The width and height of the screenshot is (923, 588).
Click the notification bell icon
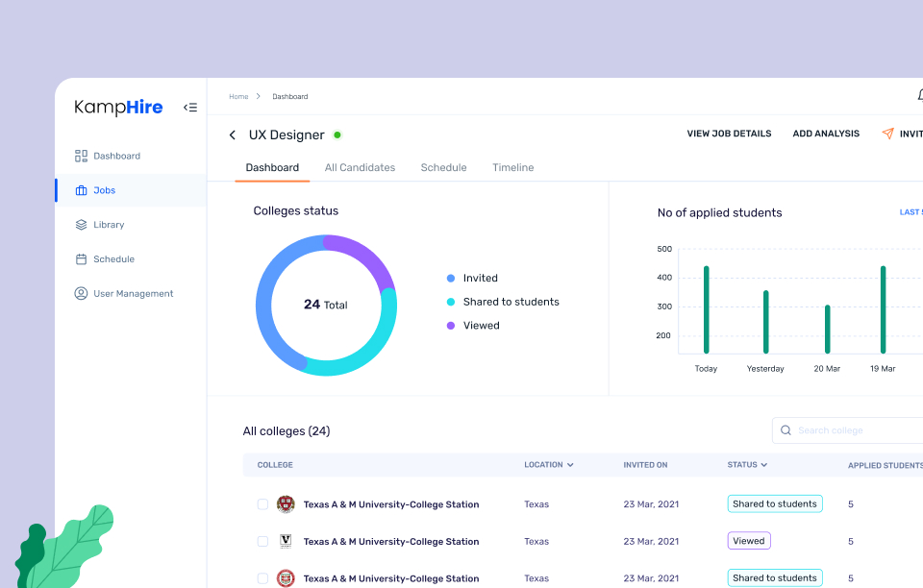click(919, 95)
